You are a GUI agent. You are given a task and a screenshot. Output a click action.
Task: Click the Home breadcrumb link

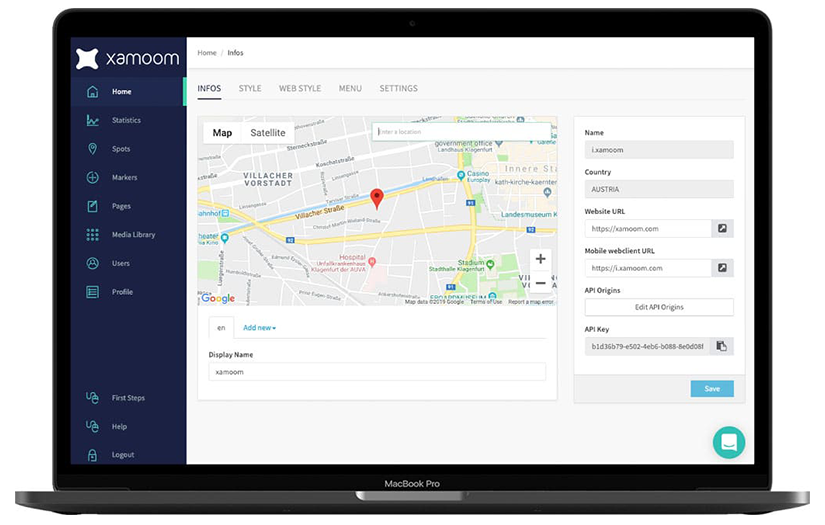click(x=207, y=53)
